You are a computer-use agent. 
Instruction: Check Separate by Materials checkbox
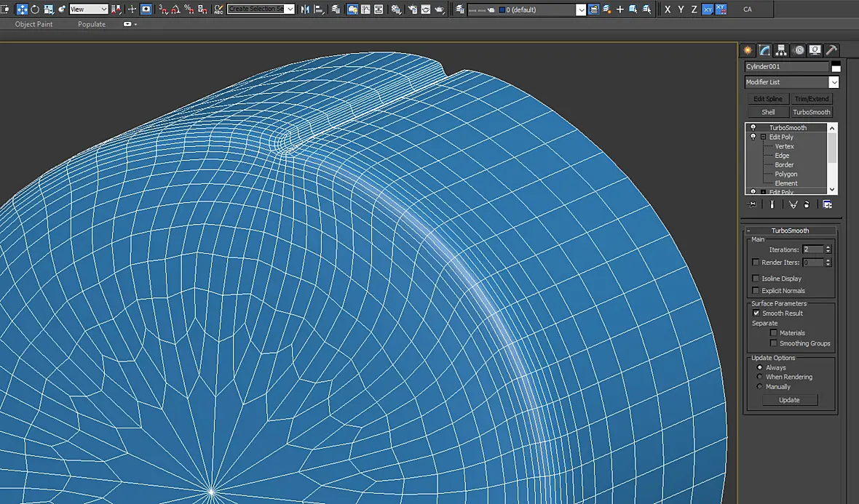(774, 332)
